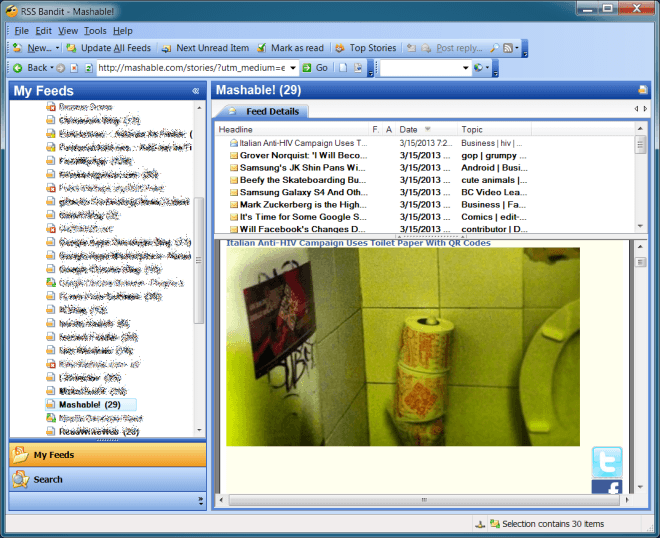The image size is (660, 538).
Task: Click the web search input field
Action: pyautogui.click(x=420, y=68)
